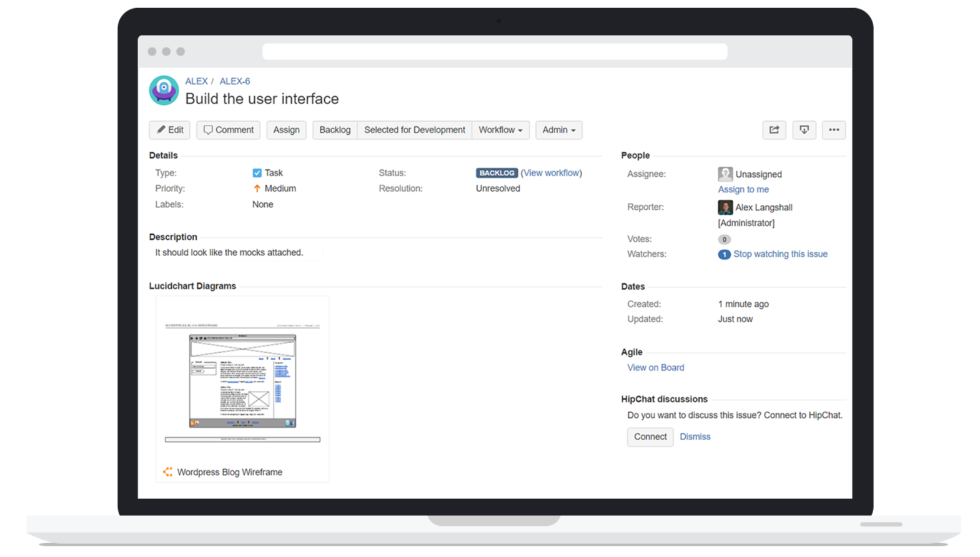Click the People section heading
This screenshot has width=980, height=557.
[635, 155]
